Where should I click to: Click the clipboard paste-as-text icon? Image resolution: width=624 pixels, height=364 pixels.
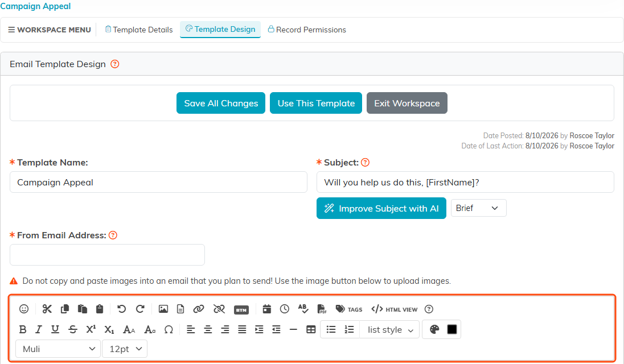coord(100,309)
